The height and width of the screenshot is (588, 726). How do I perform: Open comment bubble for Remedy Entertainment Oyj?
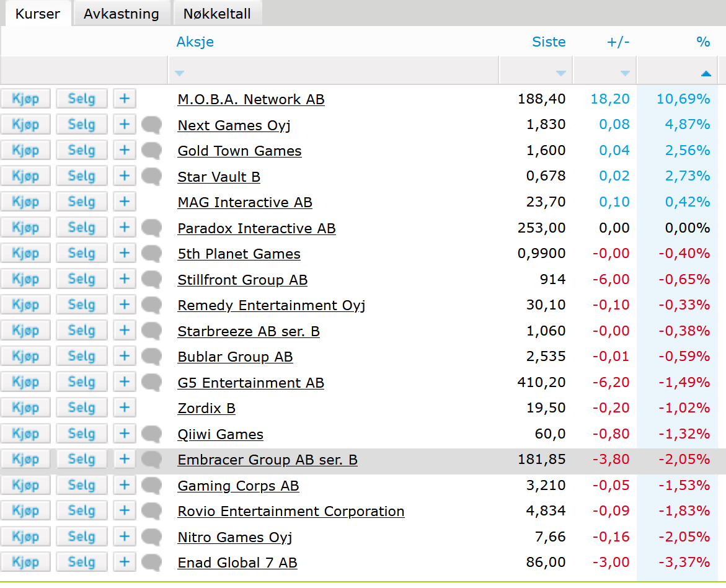[x=151, y=305]
